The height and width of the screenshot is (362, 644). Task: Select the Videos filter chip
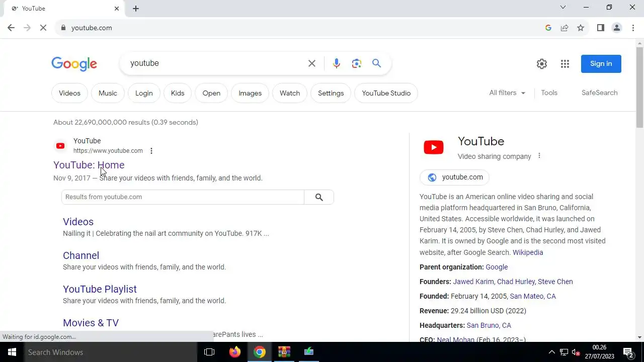coord(69,93)
